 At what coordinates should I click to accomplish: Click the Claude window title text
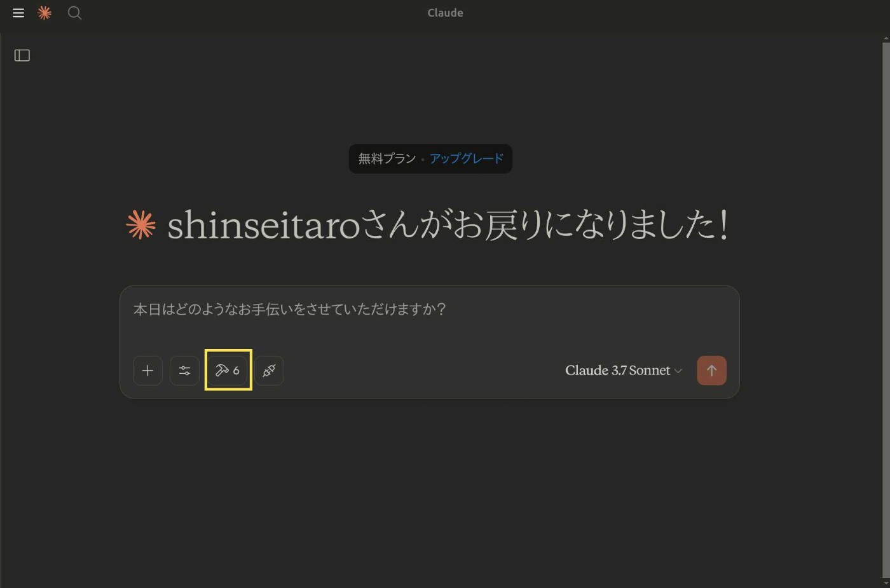(x=445, y=13)
